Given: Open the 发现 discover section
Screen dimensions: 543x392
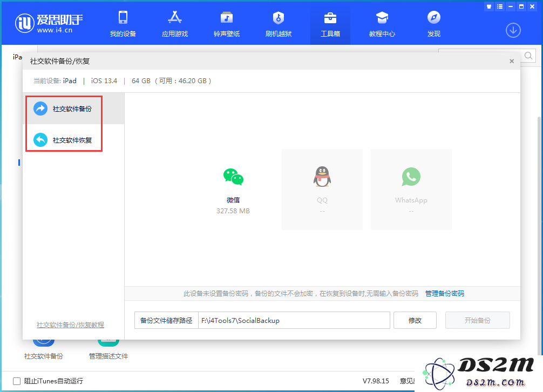Looking at the screenshot, I should pos(433,24).
